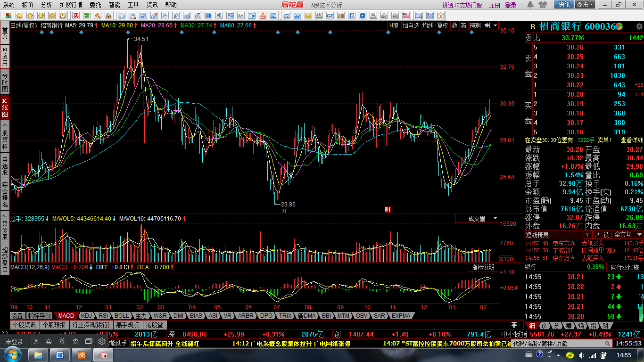Open the HOT flame icon
The image size is (644, 362).
coord(263,16)
